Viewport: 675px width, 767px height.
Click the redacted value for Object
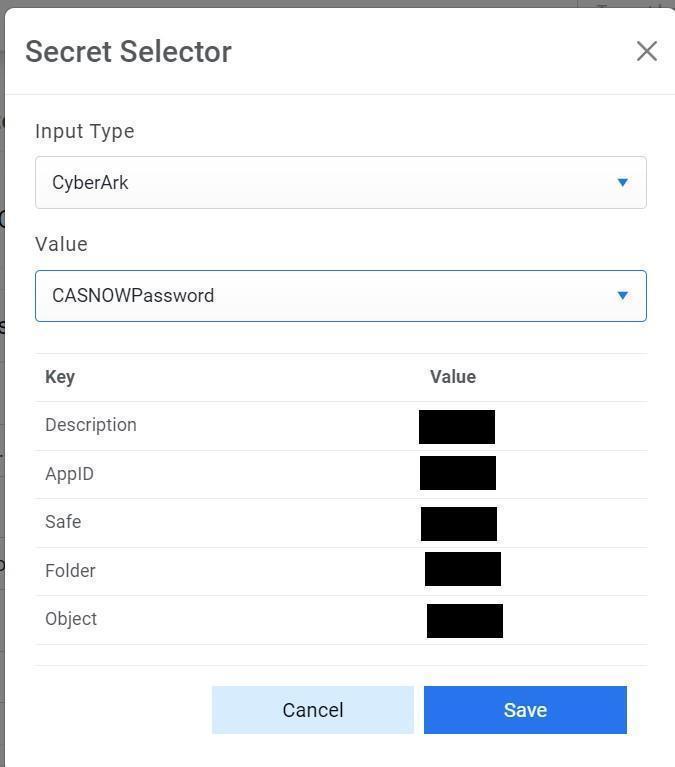pyautogui.click(x=465, y=621)
